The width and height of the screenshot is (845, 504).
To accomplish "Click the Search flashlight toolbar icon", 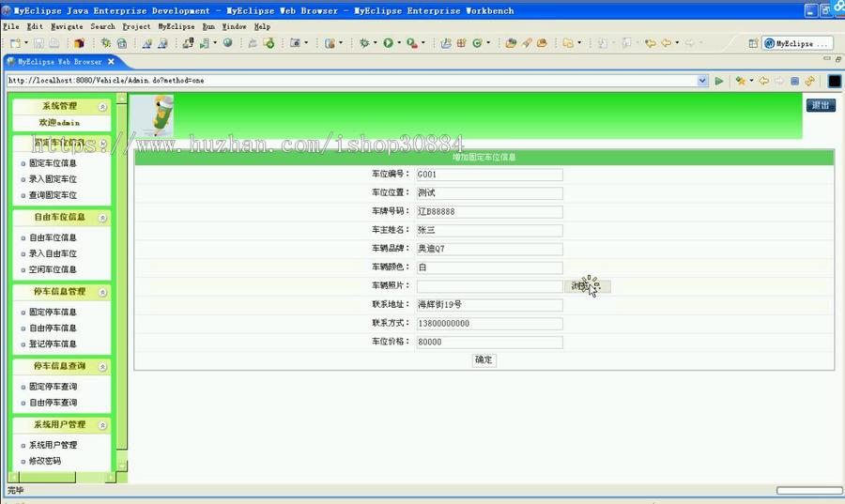I will point(527,43).
